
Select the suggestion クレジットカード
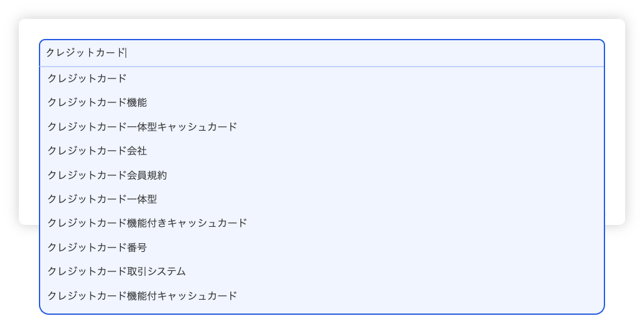87,79
